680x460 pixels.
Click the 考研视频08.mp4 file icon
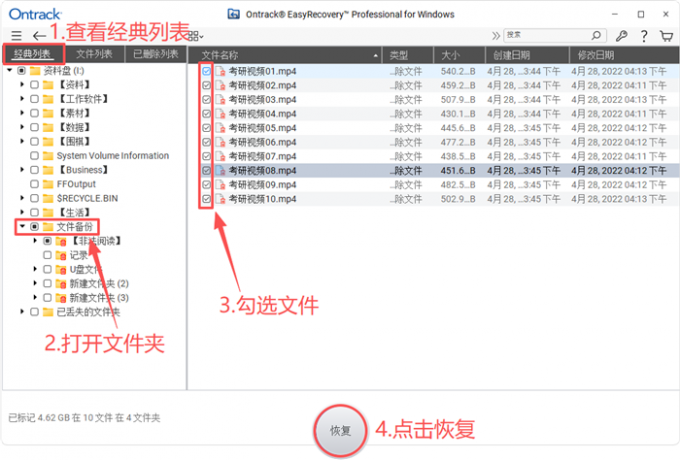[221, 170]
